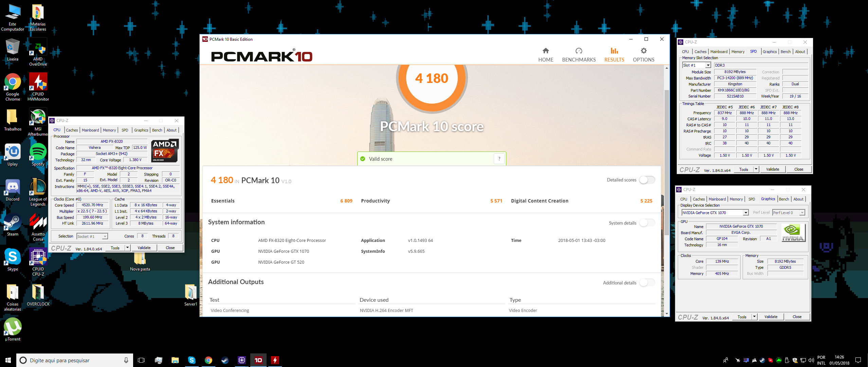Select Assetto Corsa desktop icon
The height and width of the screenshot is (367, 868).
pos(38,227)
